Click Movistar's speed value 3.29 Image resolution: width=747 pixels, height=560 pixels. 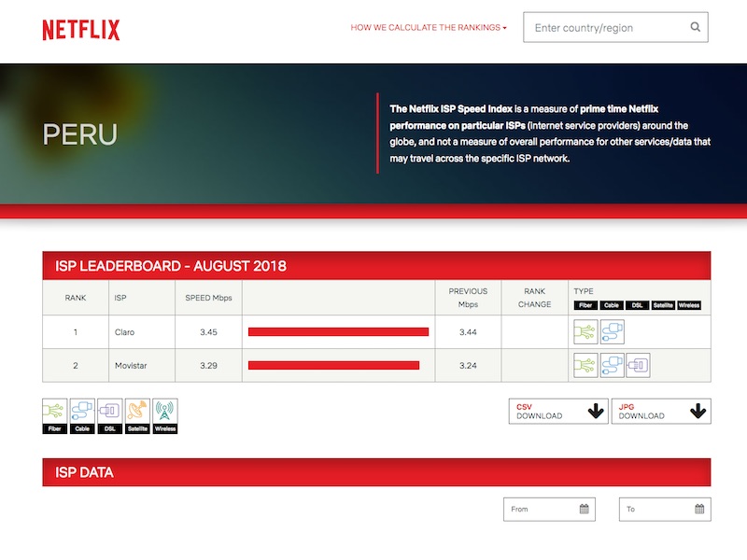tap(208, 365)
